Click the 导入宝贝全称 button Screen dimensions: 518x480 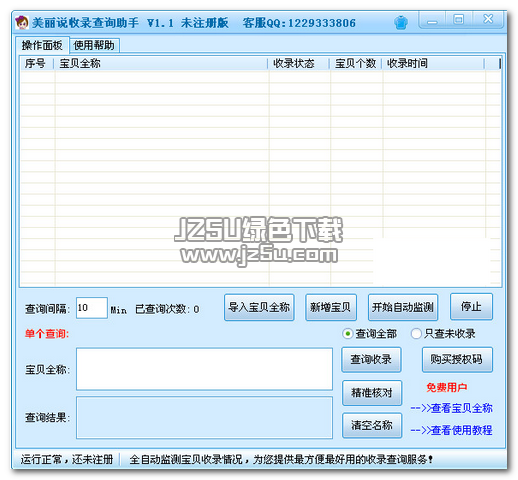tap(259, 307)
